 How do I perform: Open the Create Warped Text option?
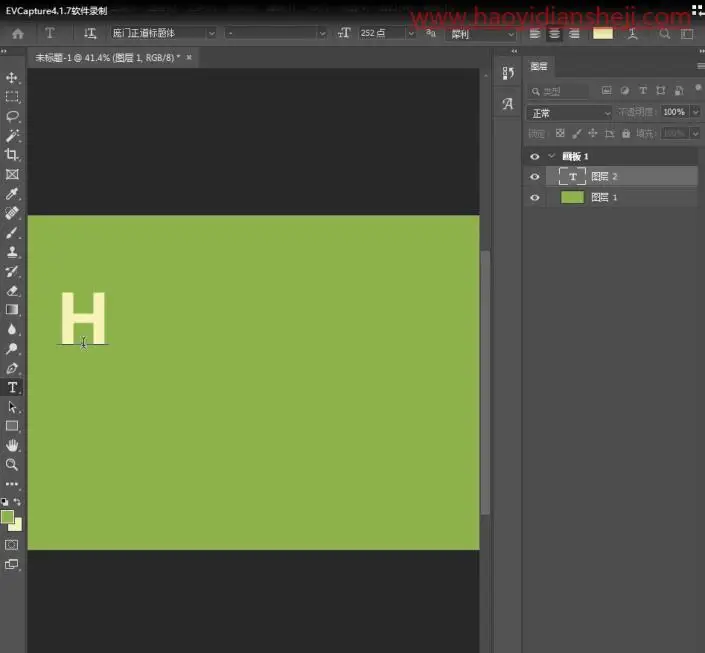(x=633, y=34)
